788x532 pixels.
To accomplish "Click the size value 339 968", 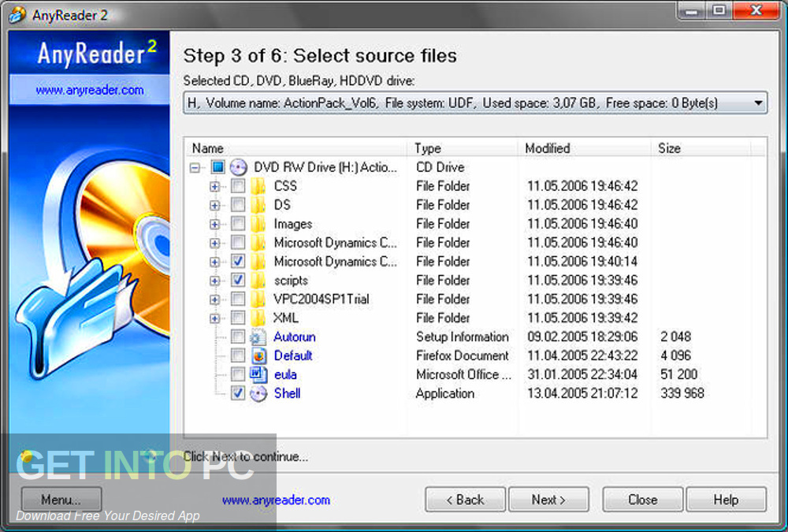I will click(x=682, y=393).
